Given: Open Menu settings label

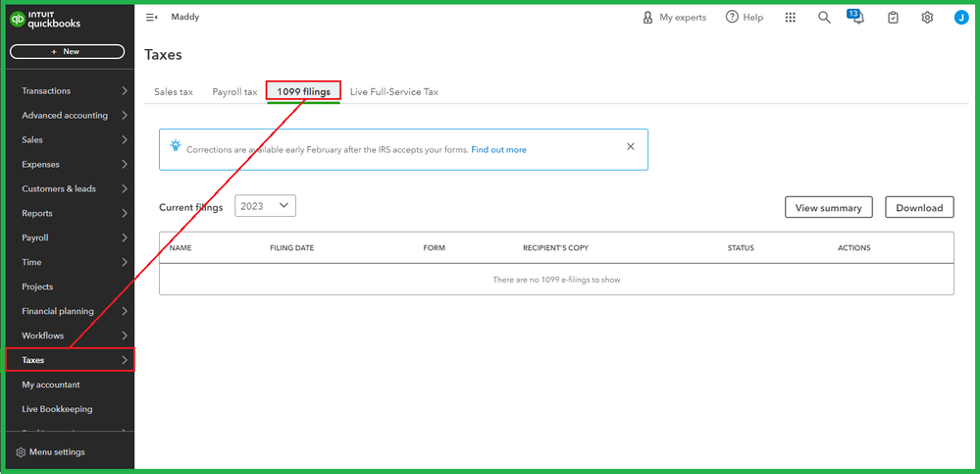Looking at the screenshot, I should (57, 452).
